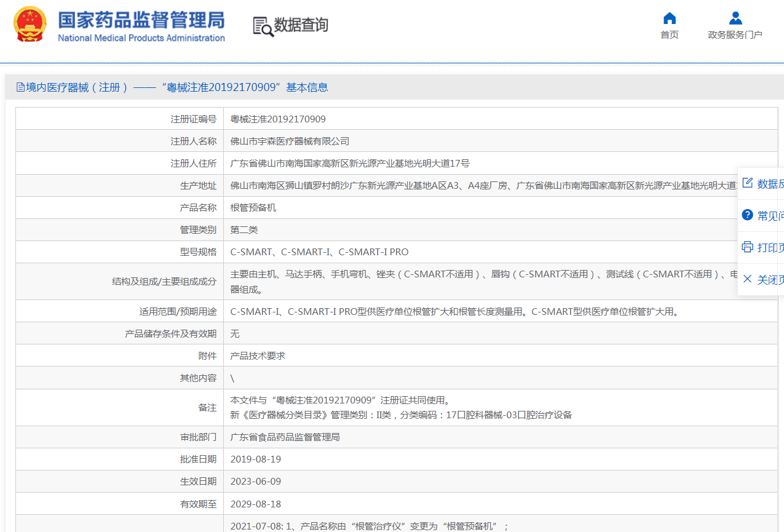Select the classification code remarks line
This screenshot has height=532, width=784.
point(401,415)
